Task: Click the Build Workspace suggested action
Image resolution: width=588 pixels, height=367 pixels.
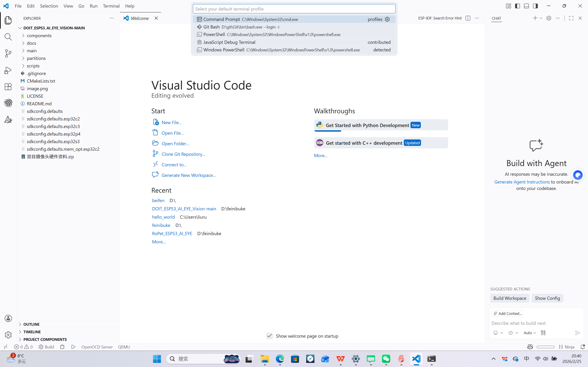Action: [x=509, y=298]
